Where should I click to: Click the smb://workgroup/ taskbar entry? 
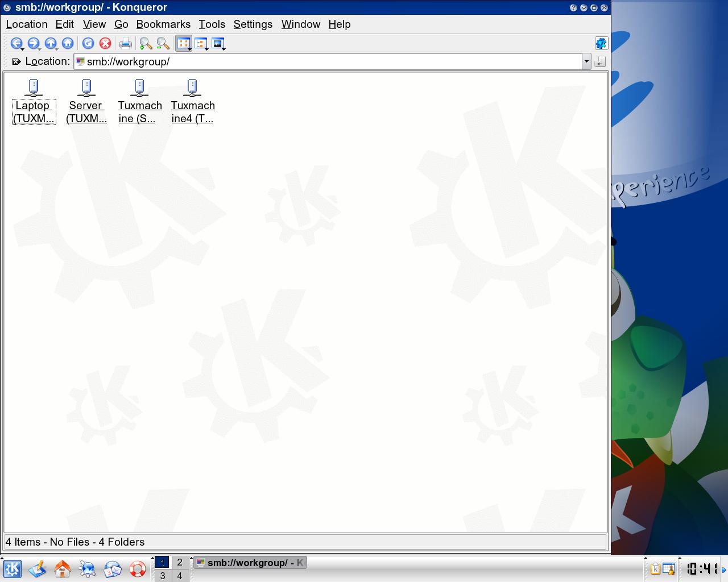pyautogui.click(x=250, y=563)
